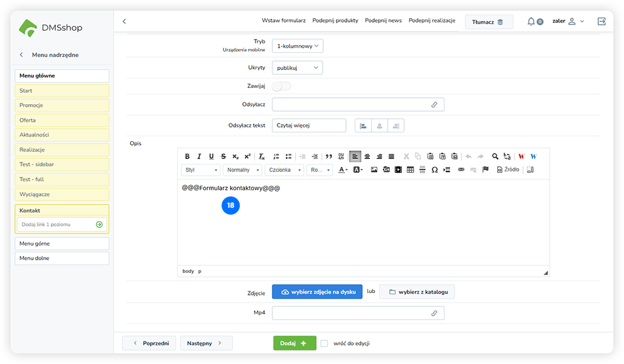624x364 pixels.
Task: Click 'wybierz zdjęcie na dysku' button
Action: (x=317, y=292)
